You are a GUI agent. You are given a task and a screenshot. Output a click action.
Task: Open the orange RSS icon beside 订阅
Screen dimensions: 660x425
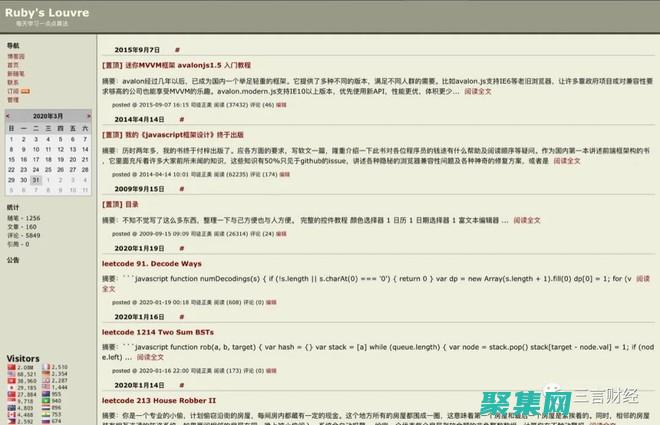tap(25, 91)
